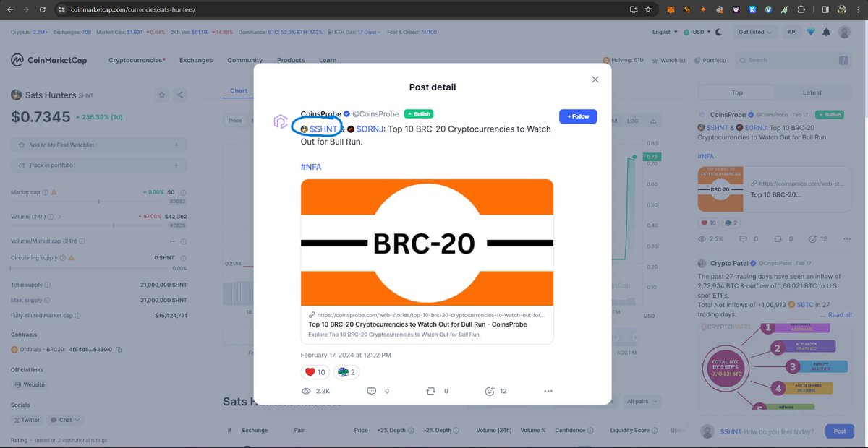
Task: Click the repost icon in post detail
Action: [430, 391]
